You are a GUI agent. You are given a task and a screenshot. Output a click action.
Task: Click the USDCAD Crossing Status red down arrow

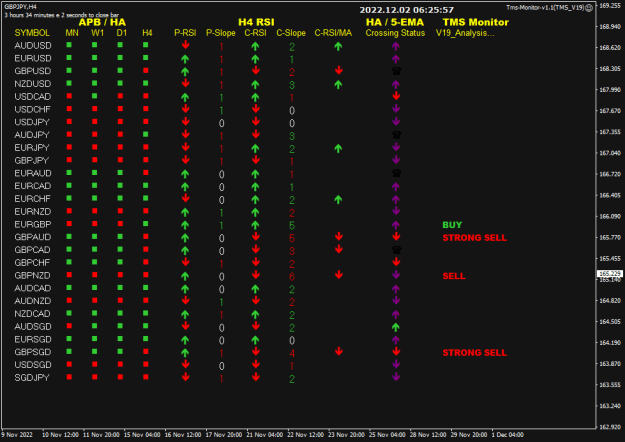(396, 96)
